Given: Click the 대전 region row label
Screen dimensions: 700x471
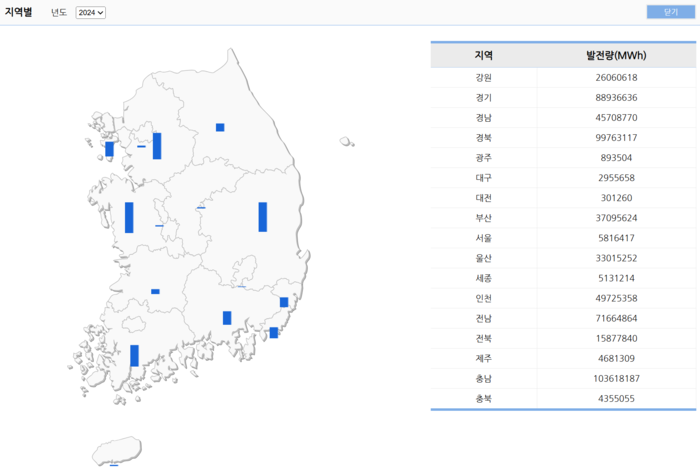Looking at the screenshot, I should 483,198.
